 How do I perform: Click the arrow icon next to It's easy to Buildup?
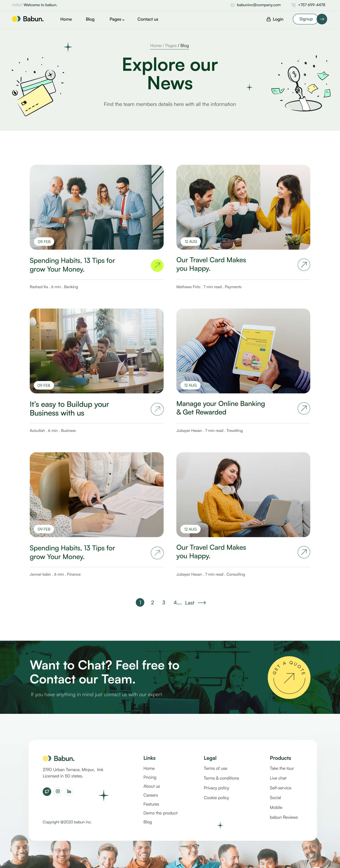(x=157, y=409)
